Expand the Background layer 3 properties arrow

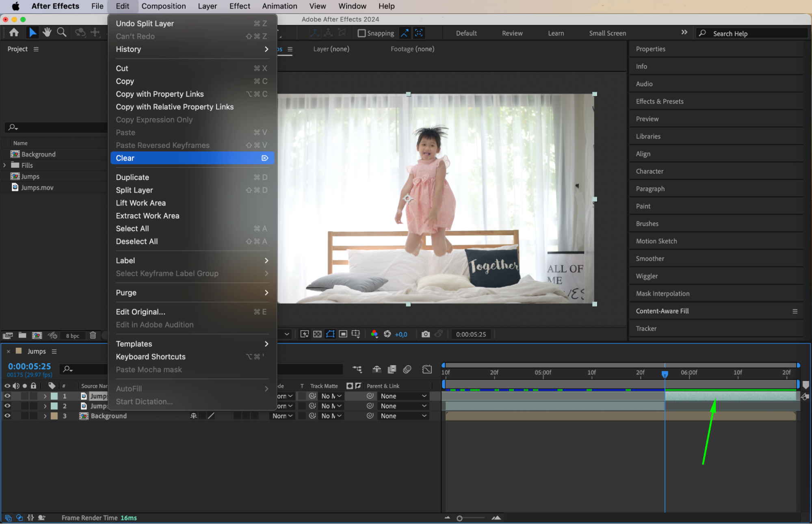(x=45, y=416)
